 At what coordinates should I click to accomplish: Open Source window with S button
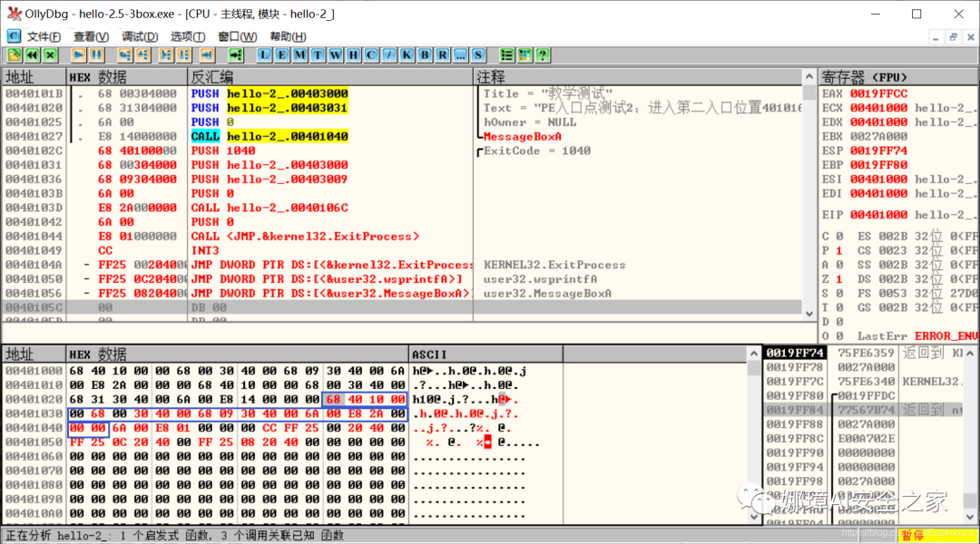pos(478,55)
